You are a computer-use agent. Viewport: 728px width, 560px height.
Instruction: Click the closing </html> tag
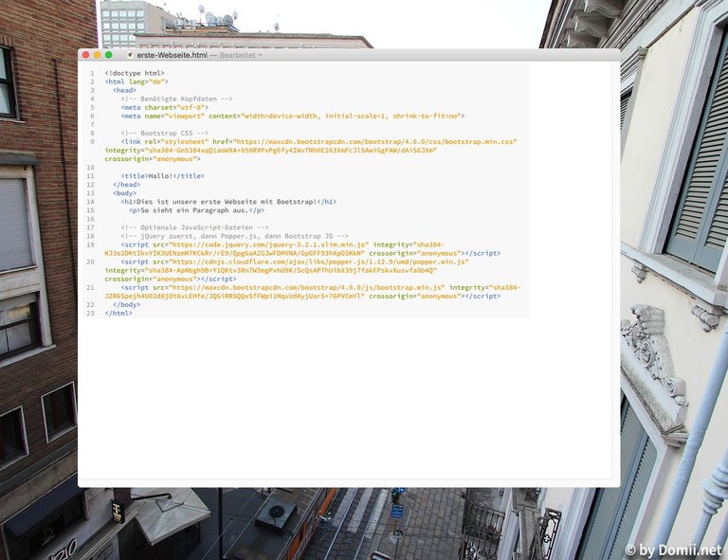[x=118, y=314]
